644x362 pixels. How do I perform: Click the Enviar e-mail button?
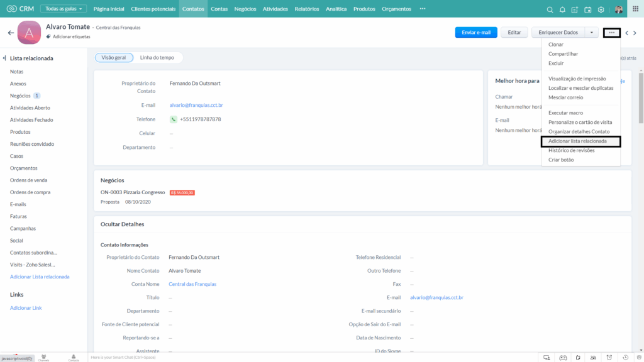(x=476, y=33)
